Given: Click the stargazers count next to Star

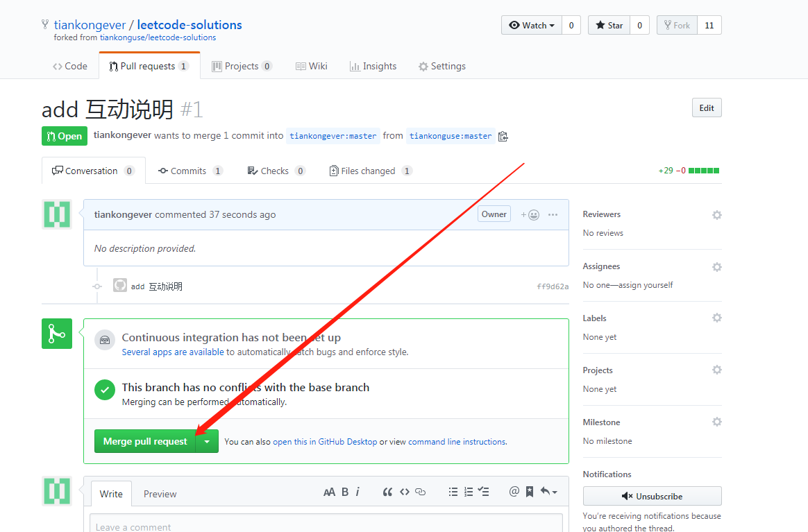Looking at the screenshot, I should tap(639, 25).
